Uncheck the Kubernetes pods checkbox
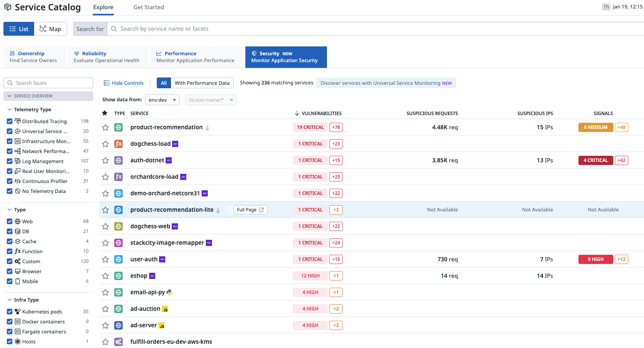 (10, 312)
